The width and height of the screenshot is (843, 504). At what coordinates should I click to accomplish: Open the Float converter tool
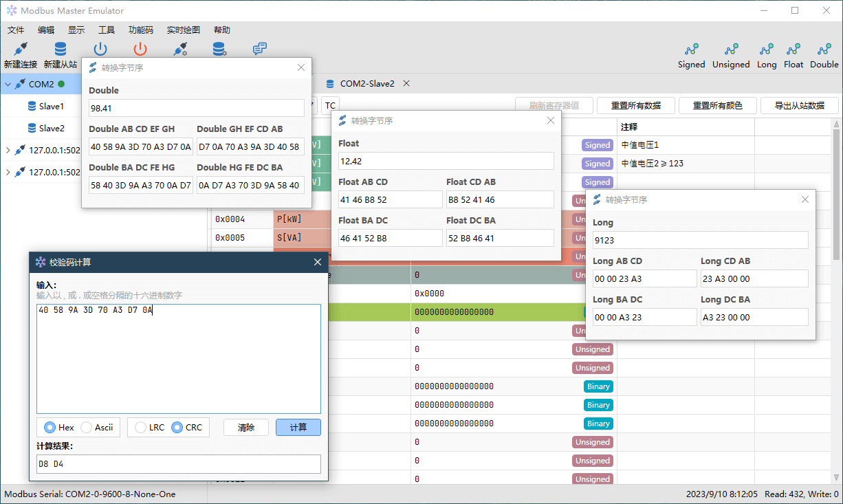click(x=793, y=56)
